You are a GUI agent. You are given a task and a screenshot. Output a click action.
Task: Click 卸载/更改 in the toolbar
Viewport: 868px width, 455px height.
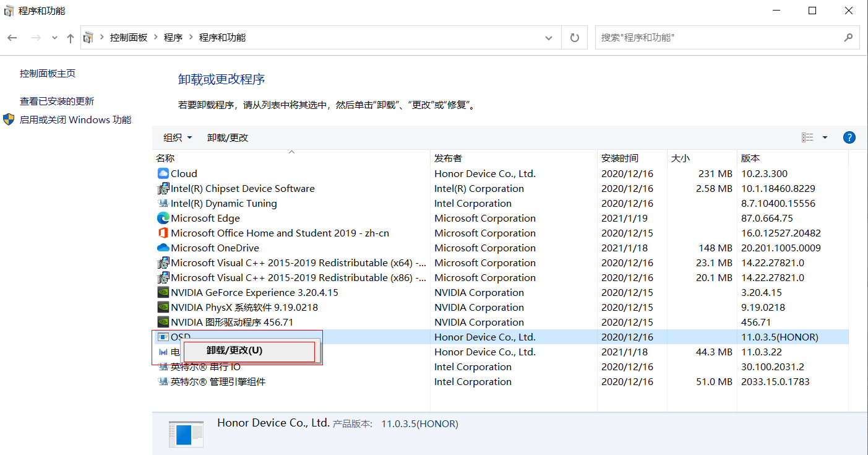[228, 137]
